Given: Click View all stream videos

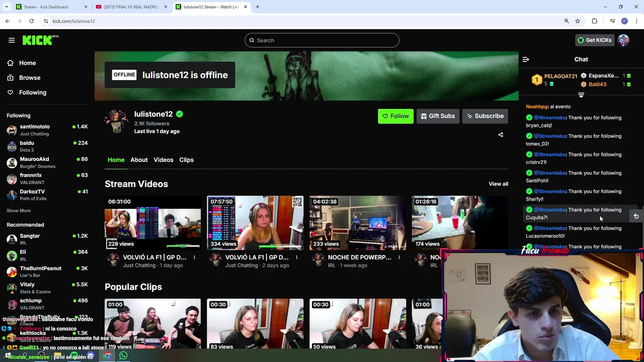Looking at the screenshot, I should [x=498, y=184].
